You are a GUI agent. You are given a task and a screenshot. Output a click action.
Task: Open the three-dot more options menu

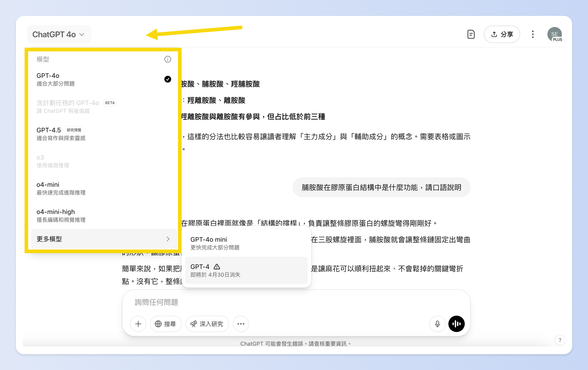coord(533,35)
